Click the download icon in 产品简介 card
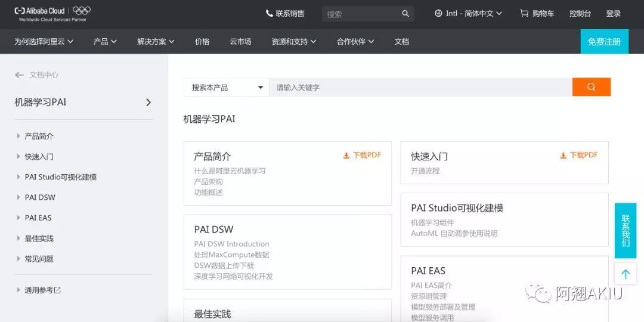This screenshot has width=644, height=322. (346, 155)
